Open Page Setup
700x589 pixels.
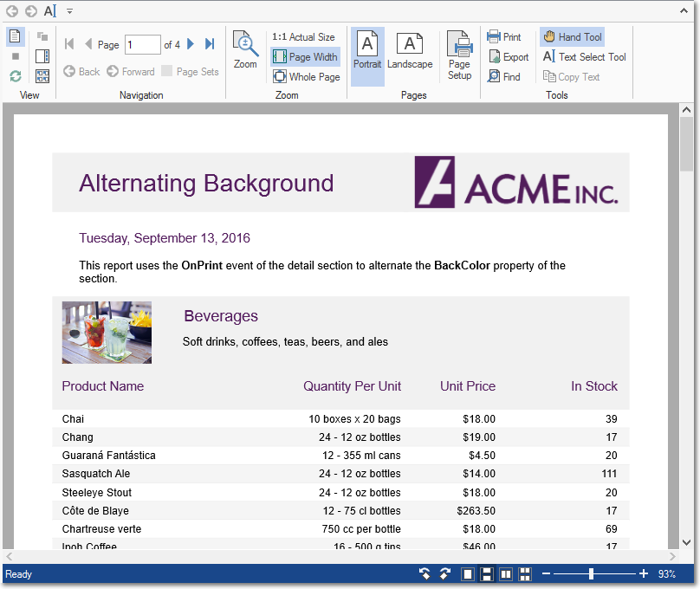459,56
